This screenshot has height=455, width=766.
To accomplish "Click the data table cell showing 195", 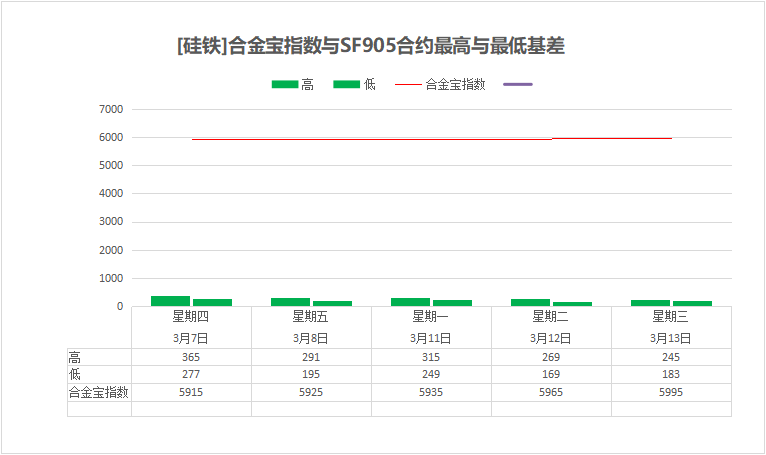I will (x=311, y=375).
